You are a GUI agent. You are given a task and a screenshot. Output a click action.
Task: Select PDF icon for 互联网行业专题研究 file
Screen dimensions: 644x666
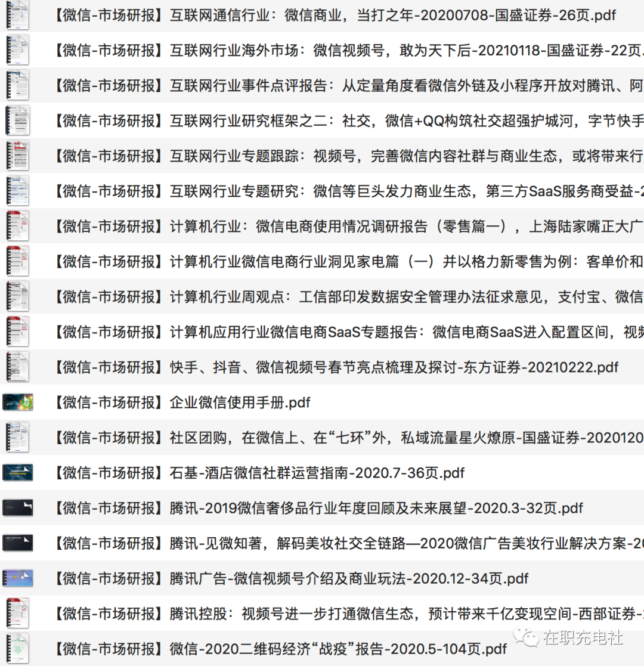tap(17, 191)
